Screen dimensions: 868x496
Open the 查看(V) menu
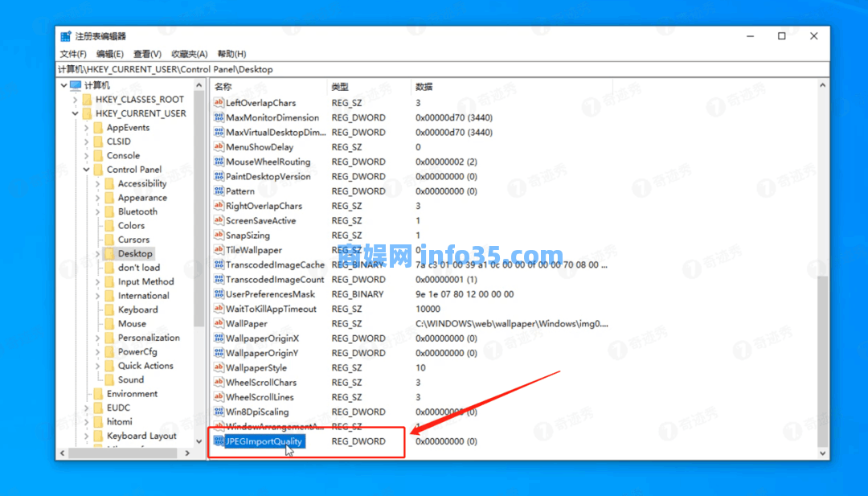(x=145, y=53)
